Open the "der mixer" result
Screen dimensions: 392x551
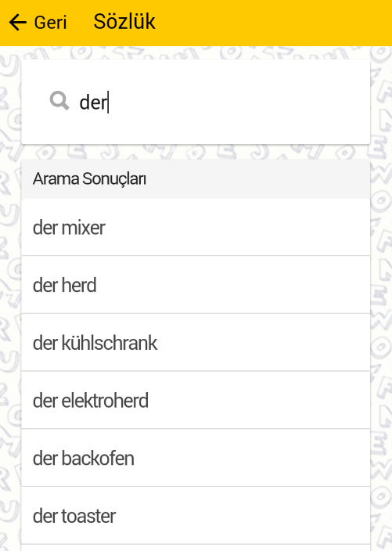click(x=196, y=227)
